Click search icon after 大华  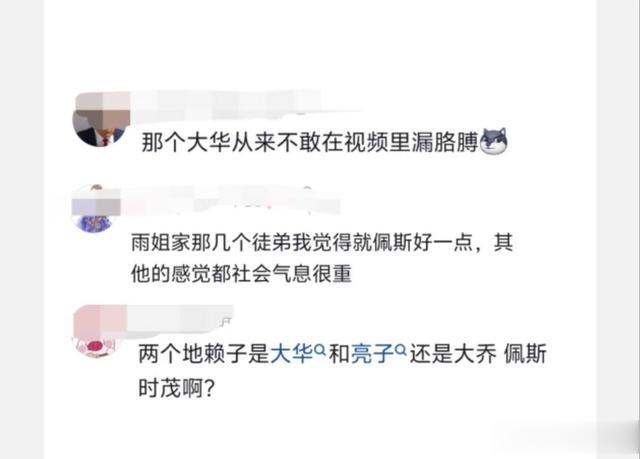coord(320,350)
